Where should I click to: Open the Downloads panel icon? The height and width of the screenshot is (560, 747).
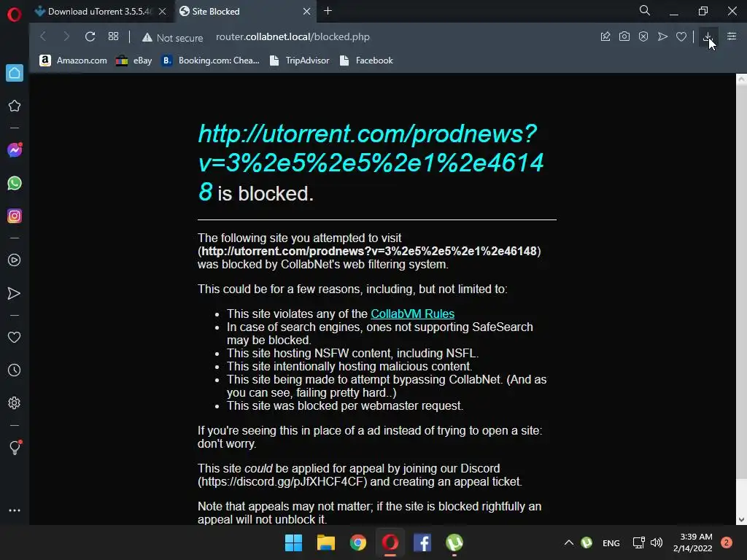pos(708,36)
